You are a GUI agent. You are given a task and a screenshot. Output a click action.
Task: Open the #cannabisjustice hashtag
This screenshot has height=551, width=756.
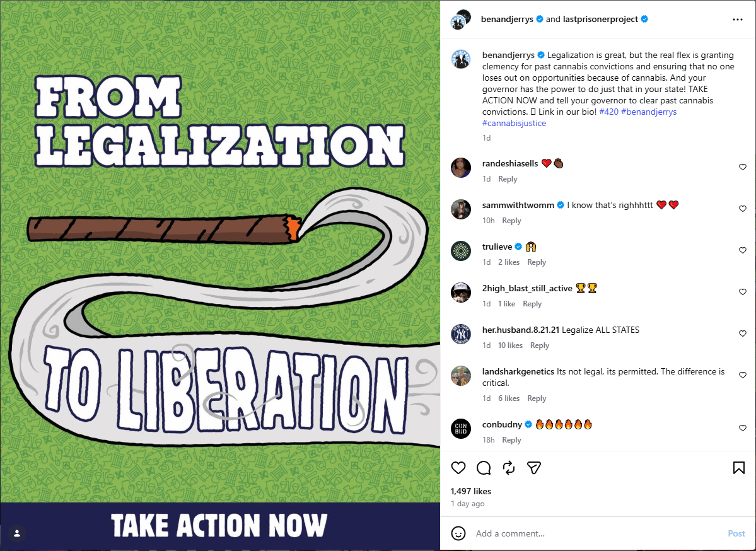(x=514, y=123)
